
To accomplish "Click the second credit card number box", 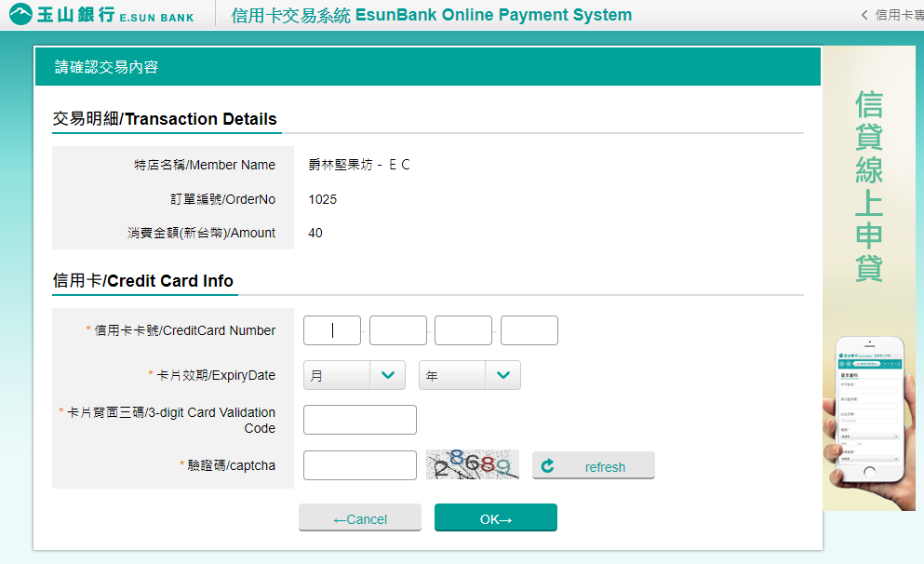I will pos(397,330).
